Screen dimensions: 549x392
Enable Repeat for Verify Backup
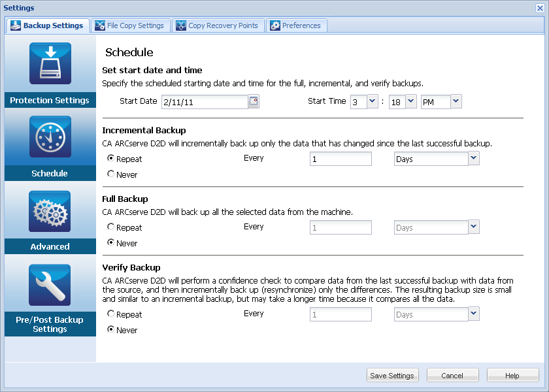[110, 314]
